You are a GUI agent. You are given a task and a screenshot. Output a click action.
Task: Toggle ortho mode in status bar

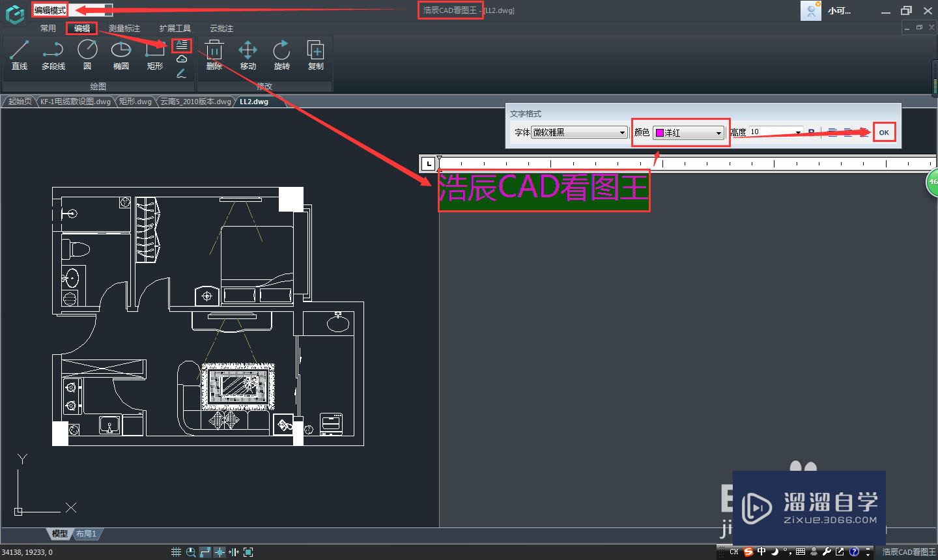[205, 552]
